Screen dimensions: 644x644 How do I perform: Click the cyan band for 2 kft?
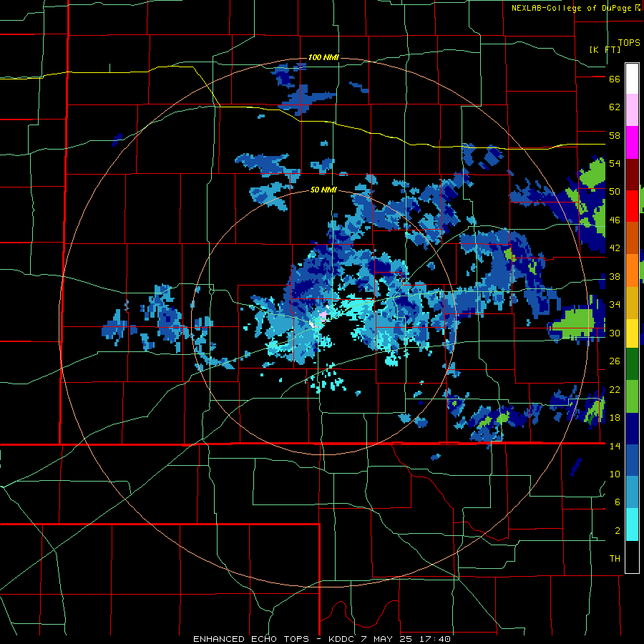632,525
